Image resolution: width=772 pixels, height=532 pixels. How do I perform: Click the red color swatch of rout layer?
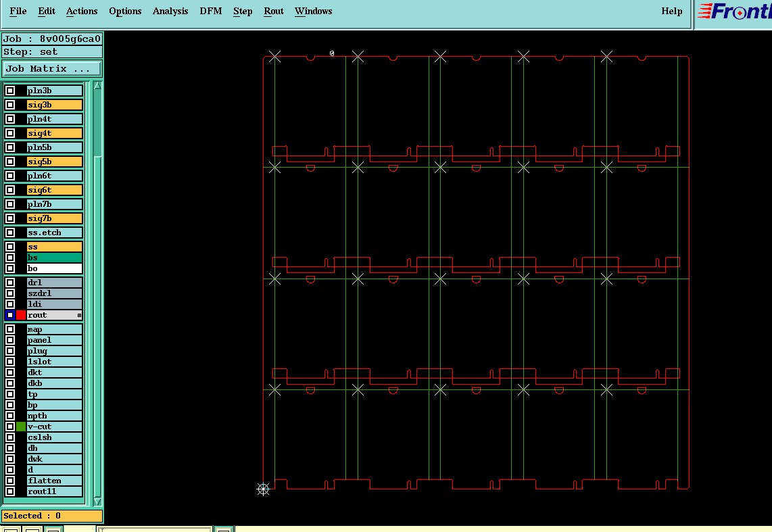21,315
